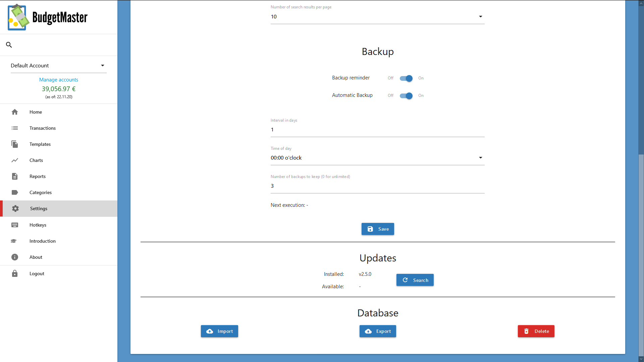Go to Charts page
Image resolution: width=644 pixels, height=362 pixels.
[x=59, y=160]
